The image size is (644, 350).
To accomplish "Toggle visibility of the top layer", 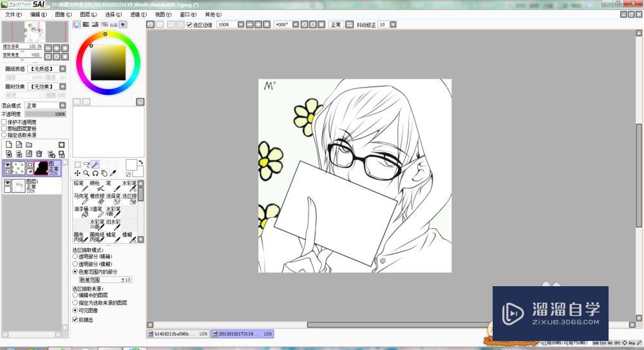I will (x=7, y=164).
